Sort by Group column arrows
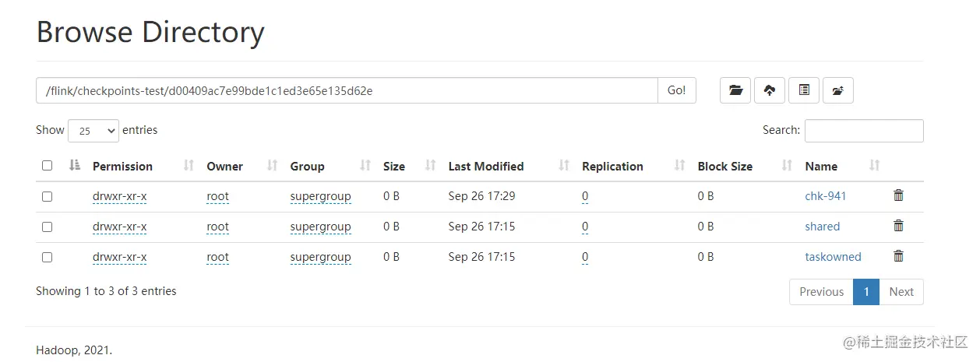980x362 pixels. pos(365,166)
